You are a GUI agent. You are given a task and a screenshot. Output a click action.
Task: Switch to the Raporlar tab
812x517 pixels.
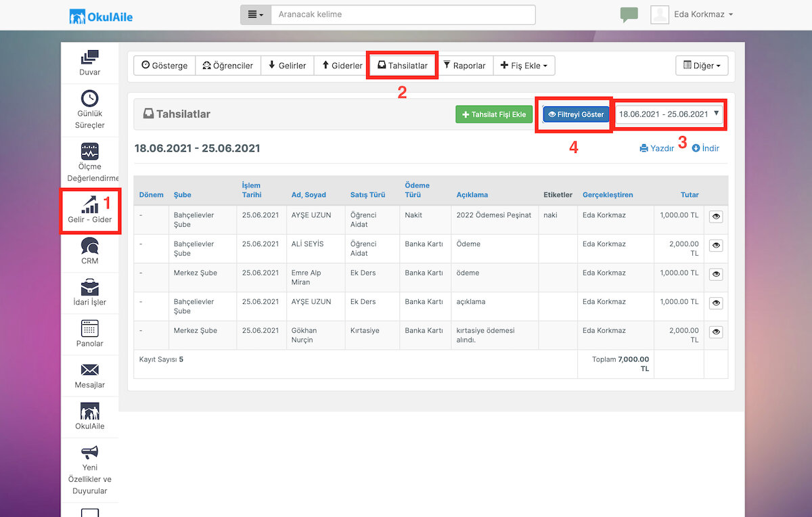(x=464, y=66)
